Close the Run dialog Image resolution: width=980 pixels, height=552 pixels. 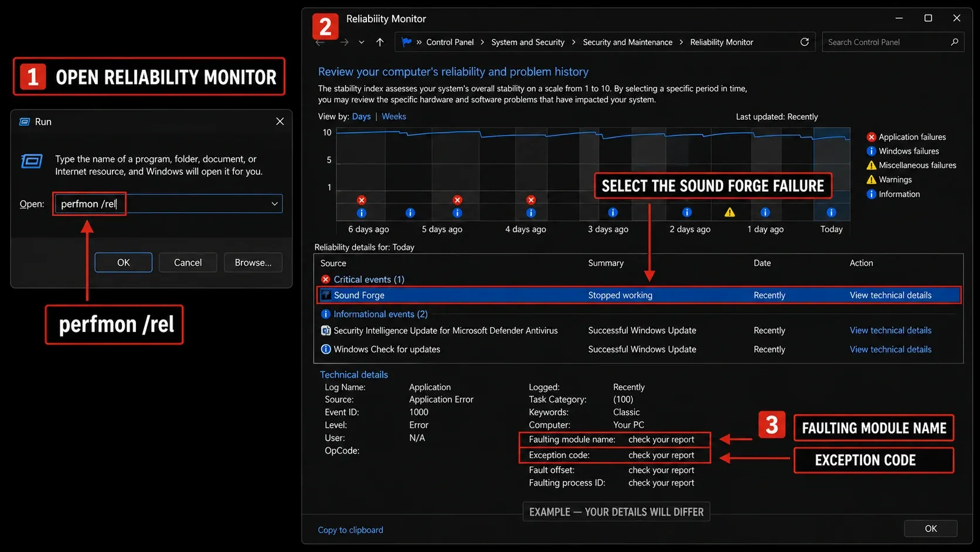tap(280, 121)
